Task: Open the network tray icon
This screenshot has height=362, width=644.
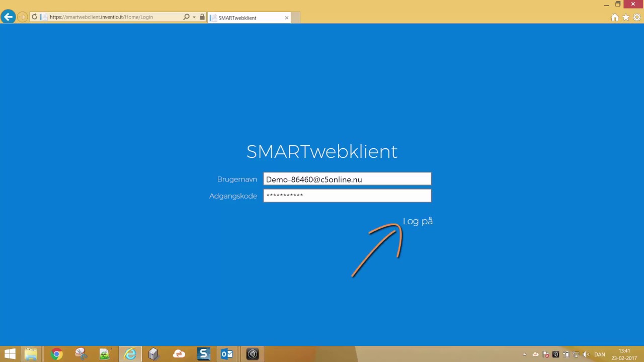Action: click(576, 354)
